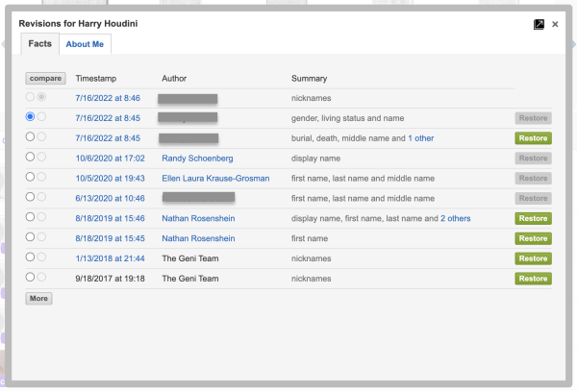Viewport: 577px width, 392px height.
Task: Open the 7/16/2022 at 8:46 timestamp link
Action: point(107,98)
